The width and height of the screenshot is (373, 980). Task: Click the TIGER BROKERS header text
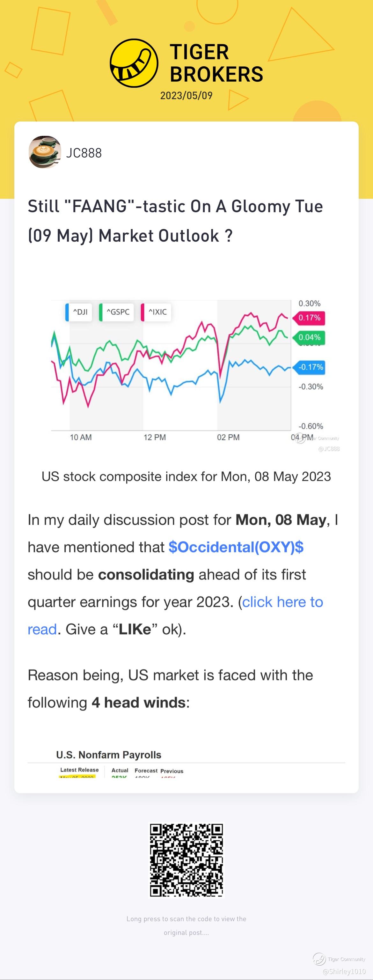point(216,63)
